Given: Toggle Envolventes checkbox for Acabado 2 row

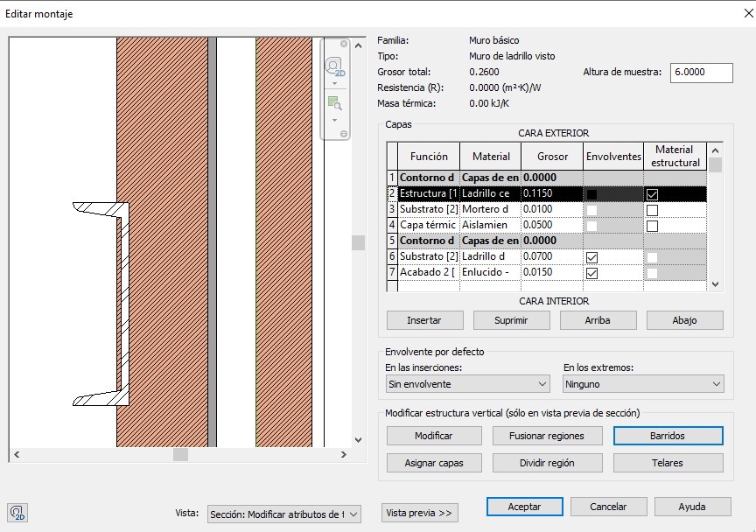Looking at the screenshot, I should (x=591, y=273).
